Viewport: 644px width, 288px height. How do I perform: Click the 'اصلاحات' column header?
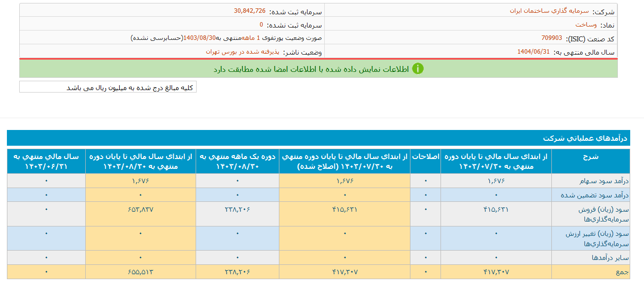pyautogui.click(x=426, y=157)
